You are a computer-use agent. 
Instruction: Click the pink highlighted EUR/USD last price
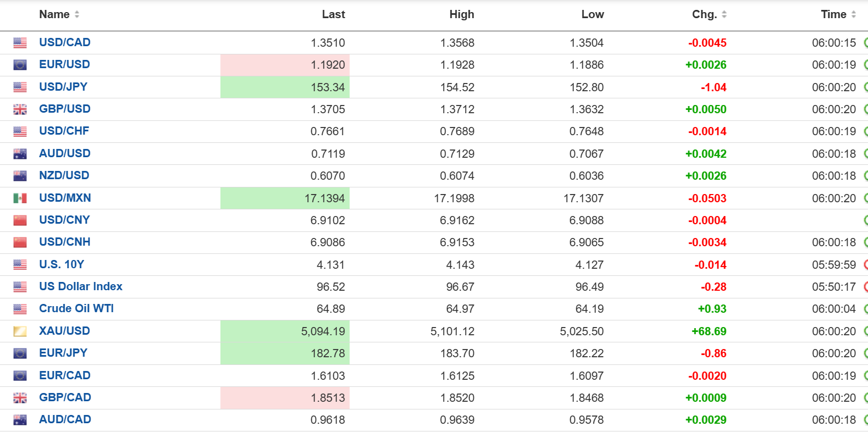[x=328, y=65]
